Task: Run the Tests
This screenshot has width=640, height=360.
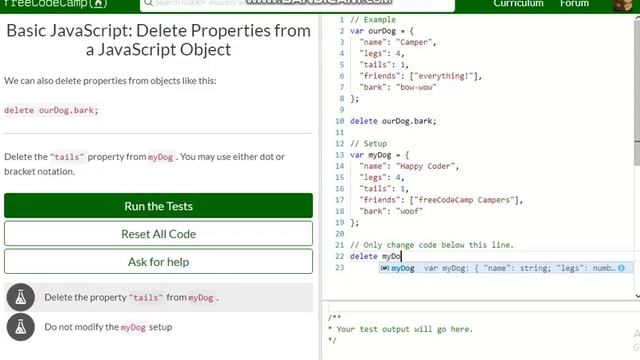Action: pos(158,206)
